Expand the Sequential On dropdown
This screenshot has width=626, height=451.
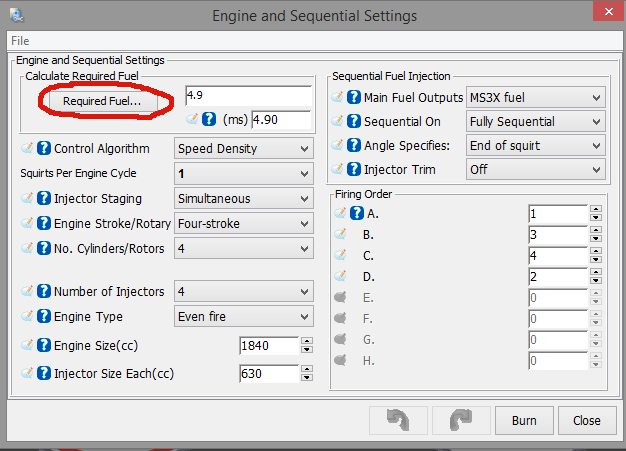tap(536, 122)
